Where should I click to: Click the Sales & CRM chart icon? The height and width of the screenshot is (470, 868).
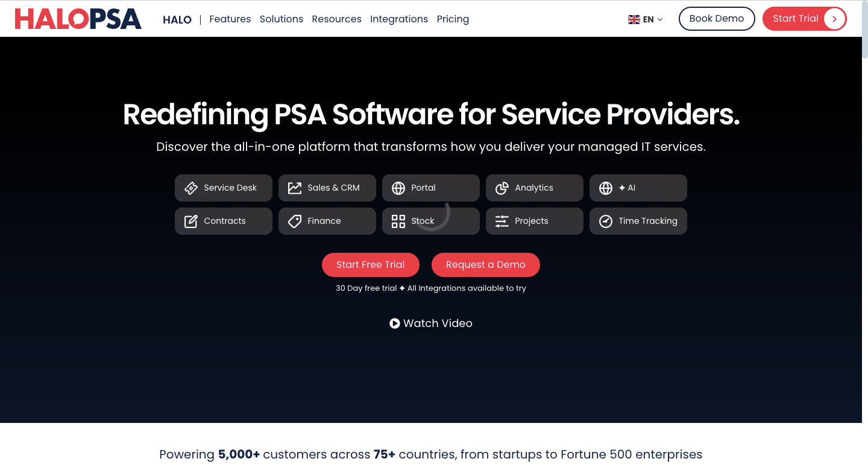(295, 188)
